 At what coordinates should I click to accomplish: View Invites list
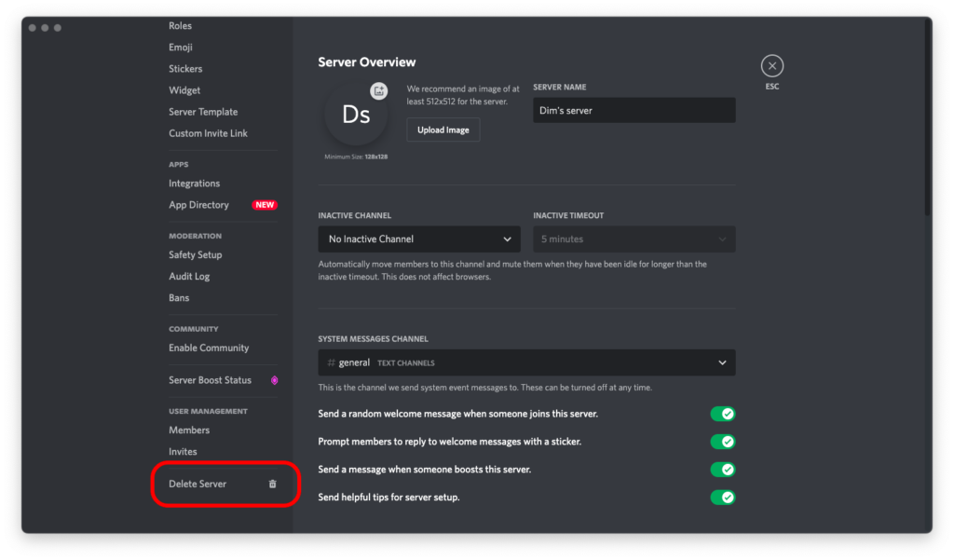[x=183, y=452]
